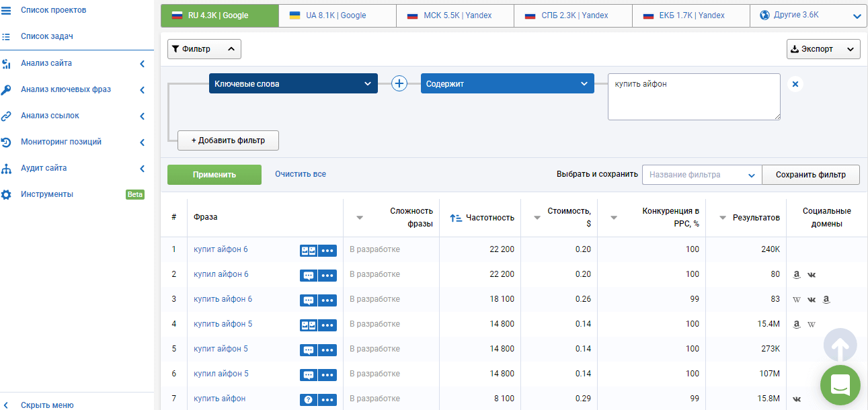Screen dimensions: 868x410
Task: Open the green chat support bubble
Action: coord(840,385)
